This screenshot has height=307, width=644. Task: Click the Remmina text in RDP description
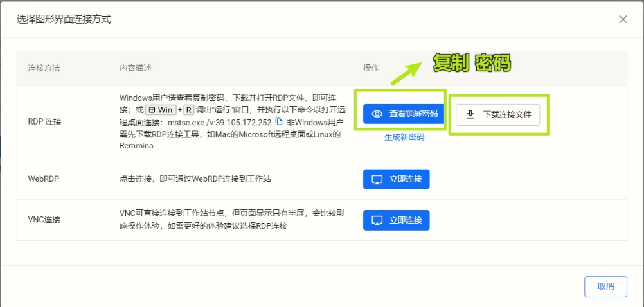(x=137, y=146)
